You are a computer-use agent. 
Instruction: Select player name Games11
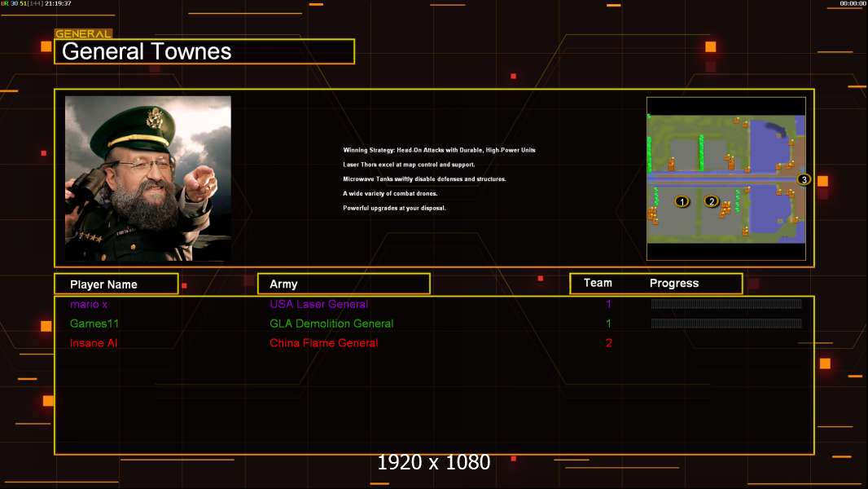point(94,324)
